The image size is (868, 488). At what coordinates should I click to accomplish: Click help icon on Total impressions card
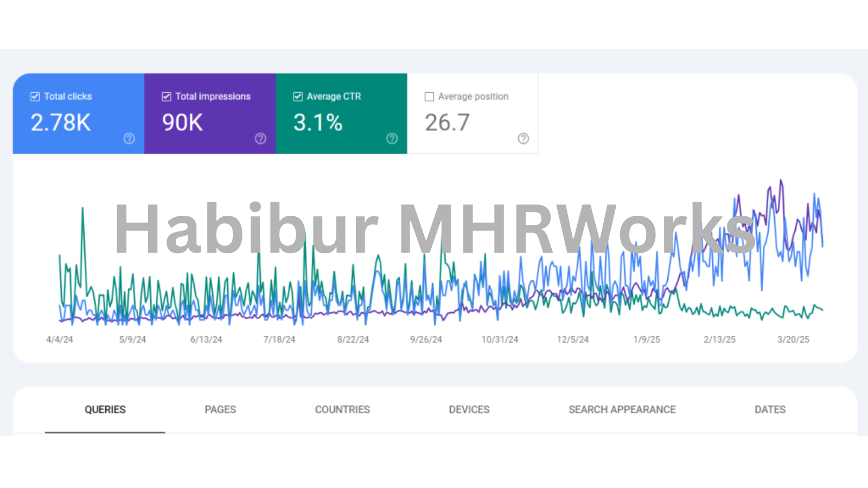pyautogui.click(x=260, y=139)
